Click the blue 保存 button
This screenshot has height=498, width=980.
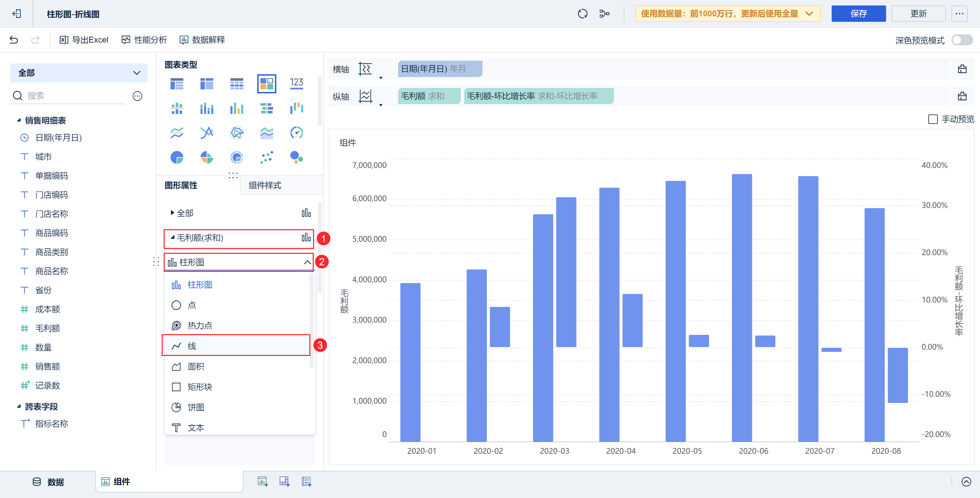(x=858, y=14)
